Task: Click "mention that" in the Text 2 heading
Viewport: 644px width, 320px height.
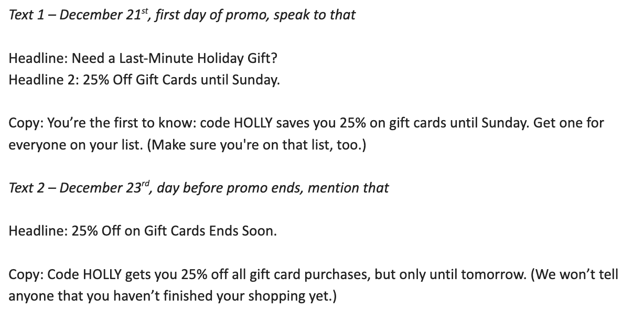Action: click(348, 188)
